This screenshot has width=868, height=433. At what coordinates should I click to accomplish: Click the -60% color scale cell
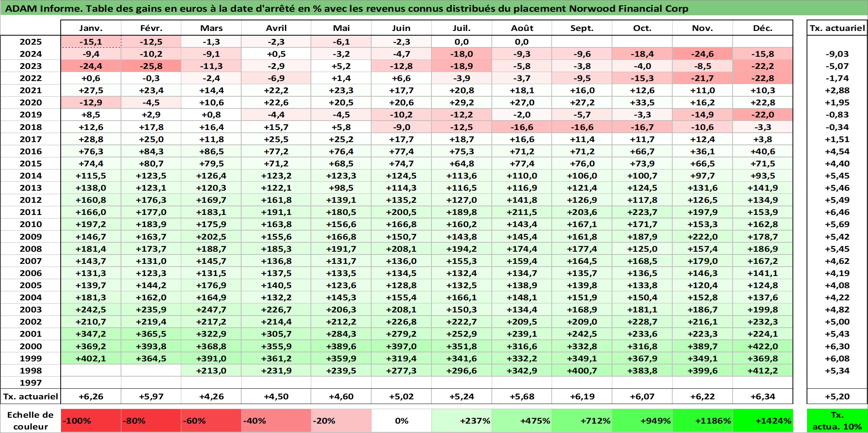click(x=211, y=421)
